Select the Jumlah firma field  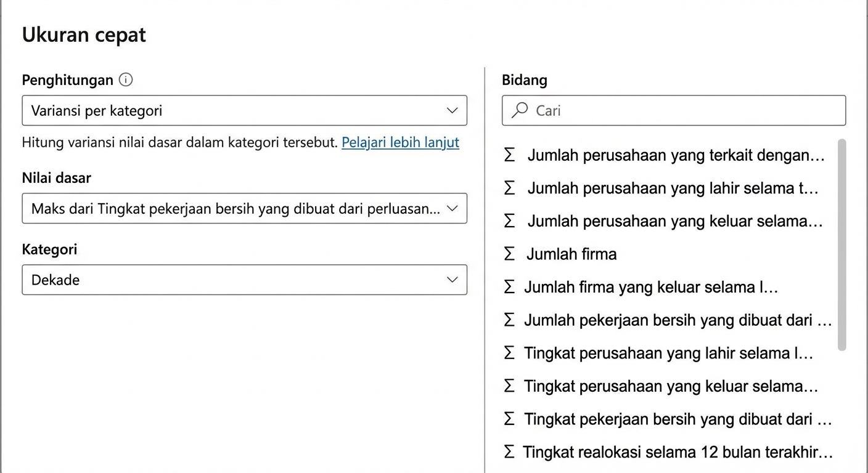pos(571,254)
